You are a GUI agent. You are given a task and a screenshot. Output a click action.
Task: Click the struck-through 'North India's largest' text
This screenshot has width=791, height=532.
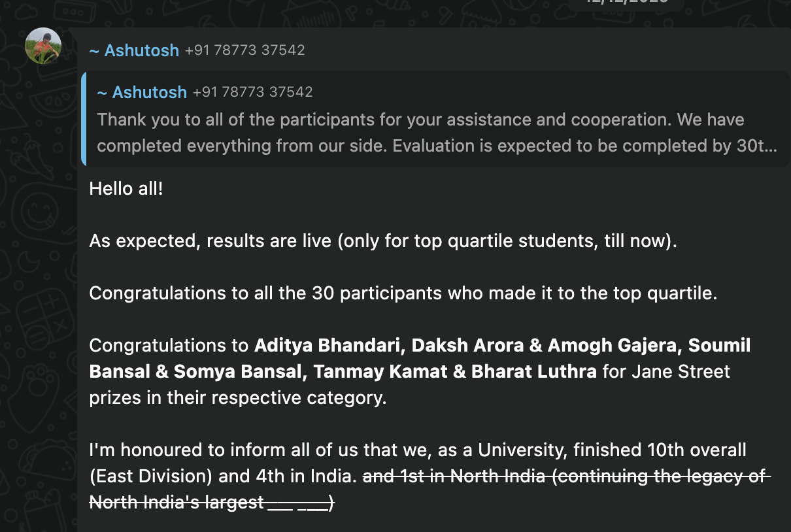pos(177,503)
